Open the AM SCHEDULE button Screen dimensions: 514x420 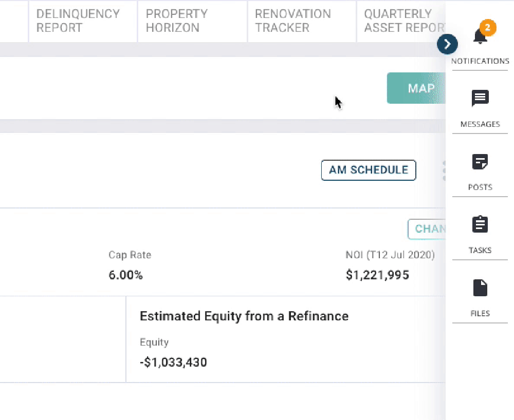[x=369, y=170]
